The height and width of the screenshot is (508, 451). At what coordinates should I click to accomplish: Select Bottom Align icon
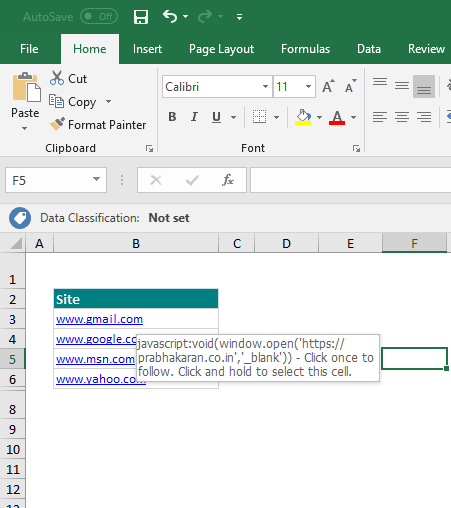point(424,87)
